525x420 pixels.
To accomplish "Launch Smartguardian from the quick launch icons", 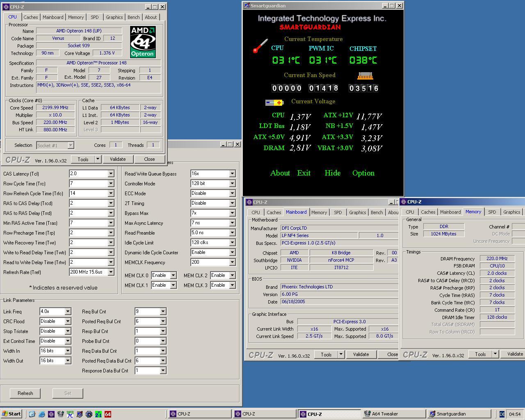I will coord(80,414).
